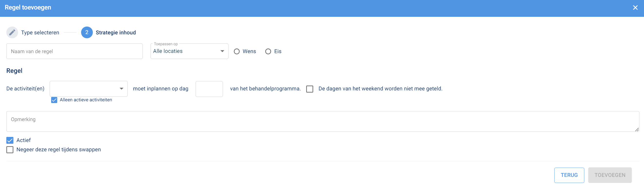Click the text 'van het behandelprogramma.'
This screenshot has height=191, width=644.
(x=265, y=89)
